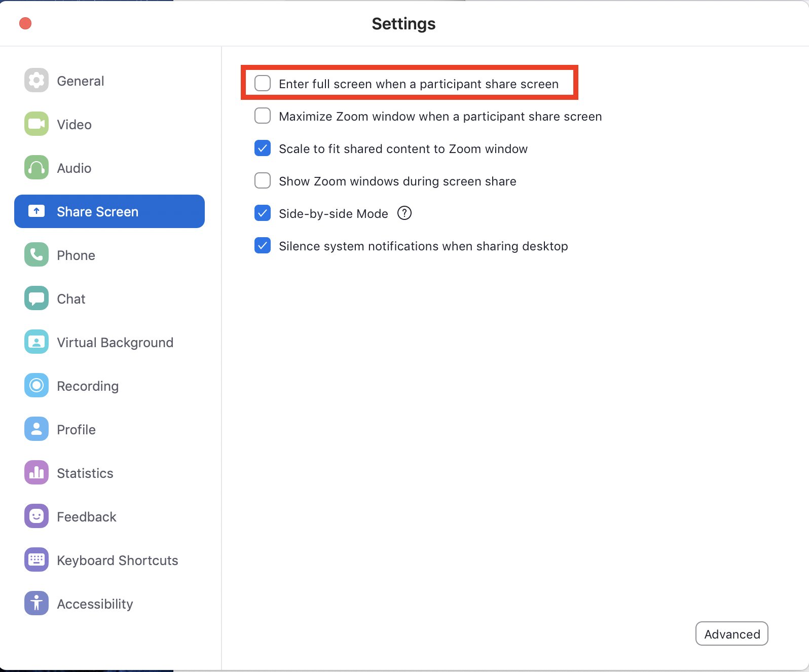Image resolution: width=809 pixels, height=672 pixels.
Task: Click the Share Screen arrow icon
Action: [x=36, y=211]
